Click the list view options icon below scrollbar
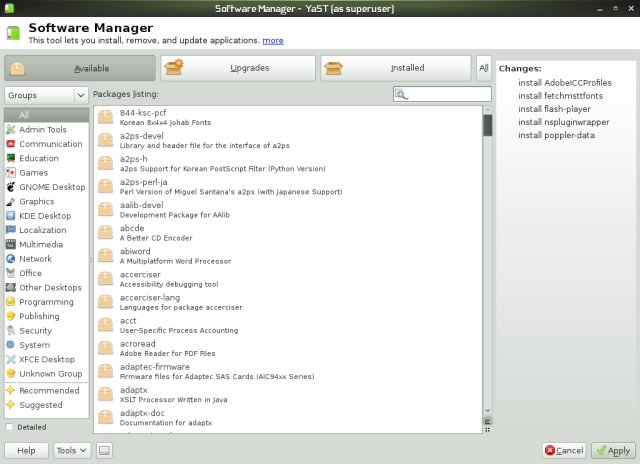The width and height of the screenshot is (640, 464). click(x=487, y=421)
